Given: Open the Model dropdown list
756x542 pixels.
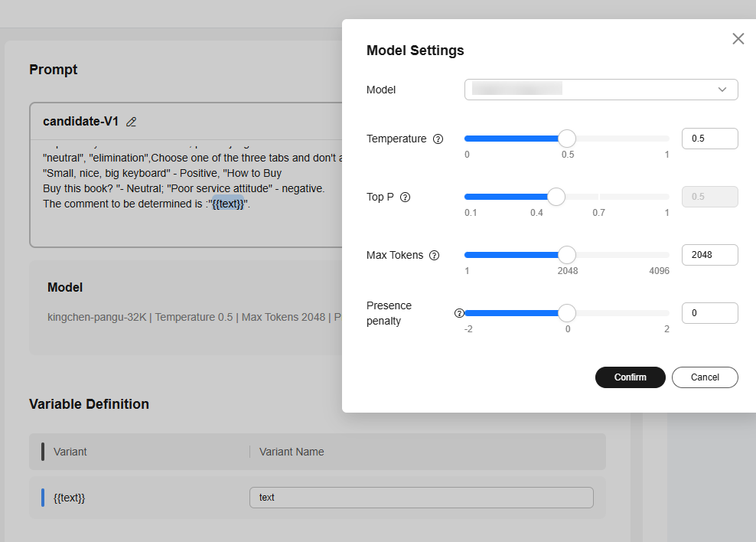Looking at the screenshot, I should pos(600,90).
